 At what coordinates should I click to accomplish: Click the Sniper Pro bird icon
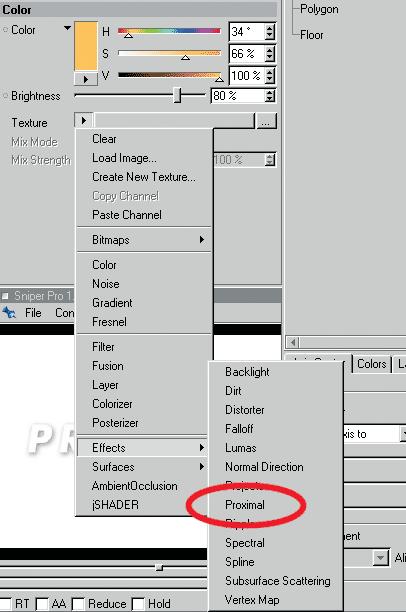(9, 313)
